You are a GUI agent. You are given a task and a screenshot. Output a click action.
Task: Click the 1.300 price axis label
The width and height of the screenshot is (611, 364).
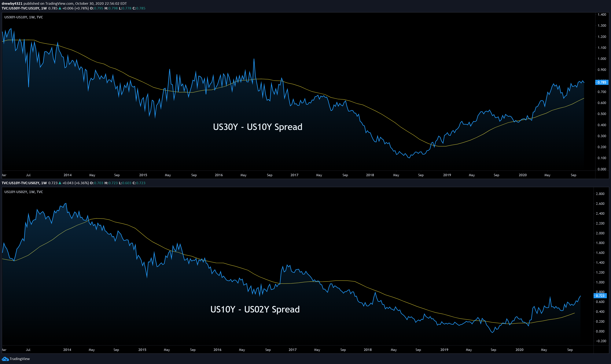coord(602,26)
